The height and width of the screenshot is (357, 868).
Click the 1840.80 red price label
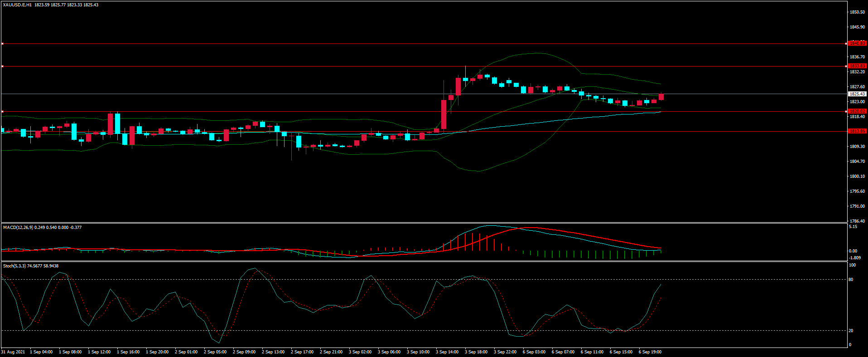[x=857, y=43]
